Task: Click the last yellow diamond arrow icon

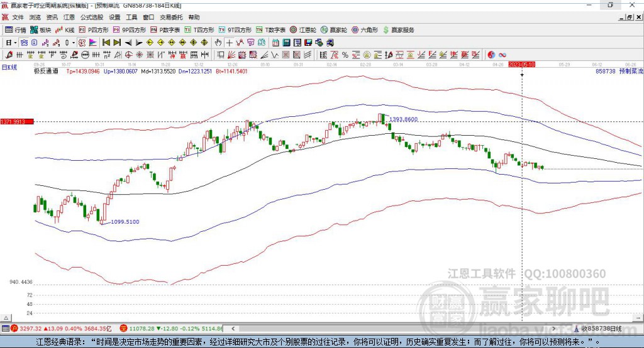Action: click(x=204, y=43)
